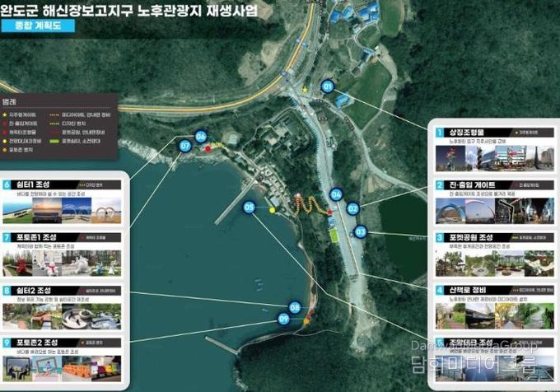Select map marker 02 by the road
Screen dimensions: 560x392
coord(352,208)
